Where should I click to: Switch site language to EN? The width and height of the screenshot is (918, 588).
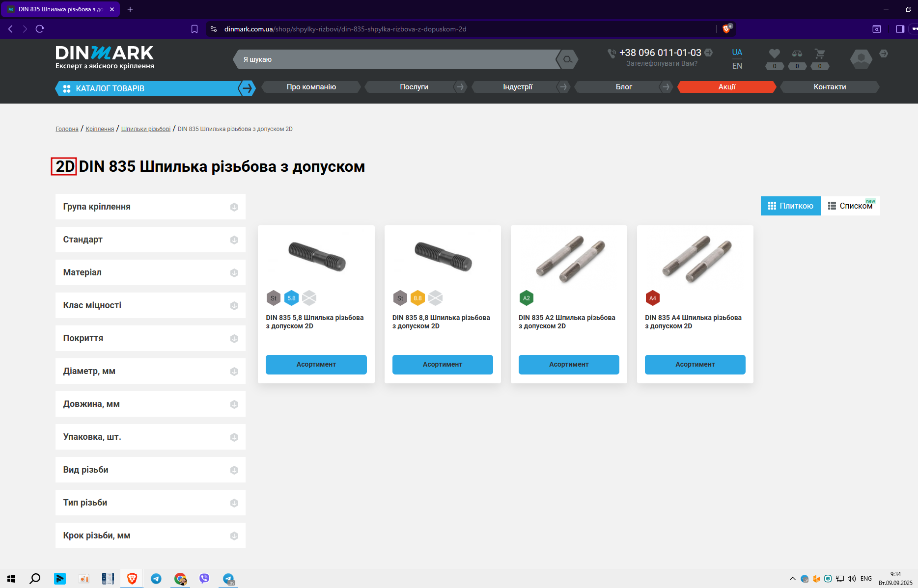point(737,66)
